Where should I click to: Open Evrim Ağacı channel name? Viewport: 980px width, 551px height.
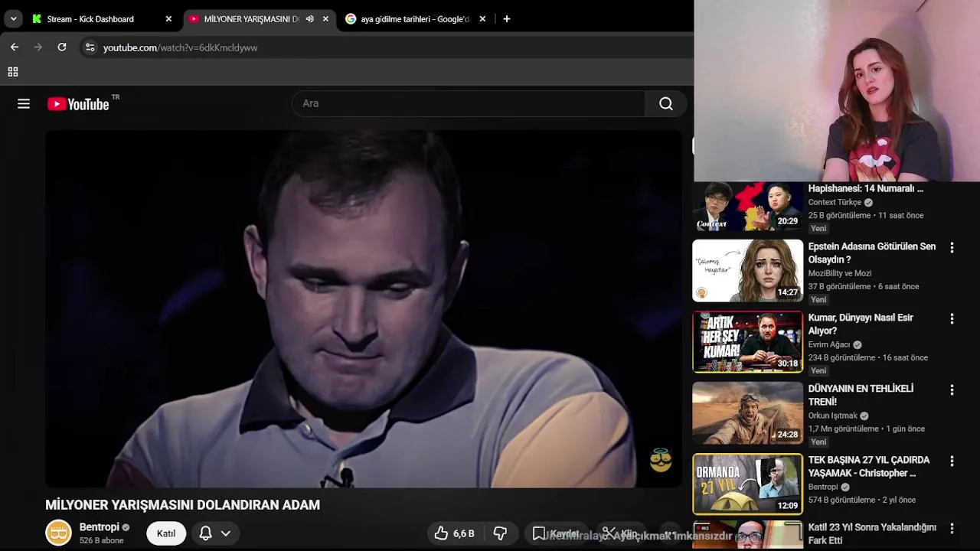[x=829, y=345]
